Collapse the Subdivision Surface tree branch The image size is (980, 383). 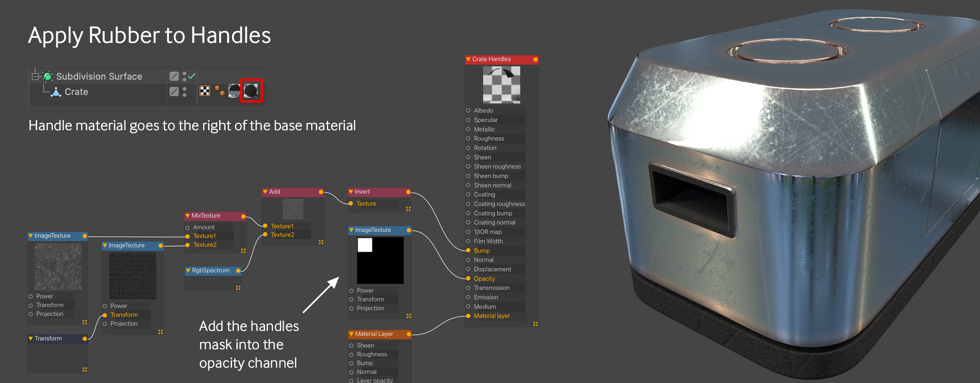point(35,77)
